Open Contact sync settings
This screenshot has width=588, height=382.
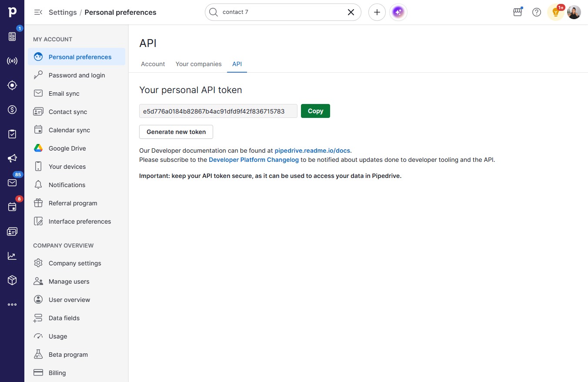click(77, 112)
